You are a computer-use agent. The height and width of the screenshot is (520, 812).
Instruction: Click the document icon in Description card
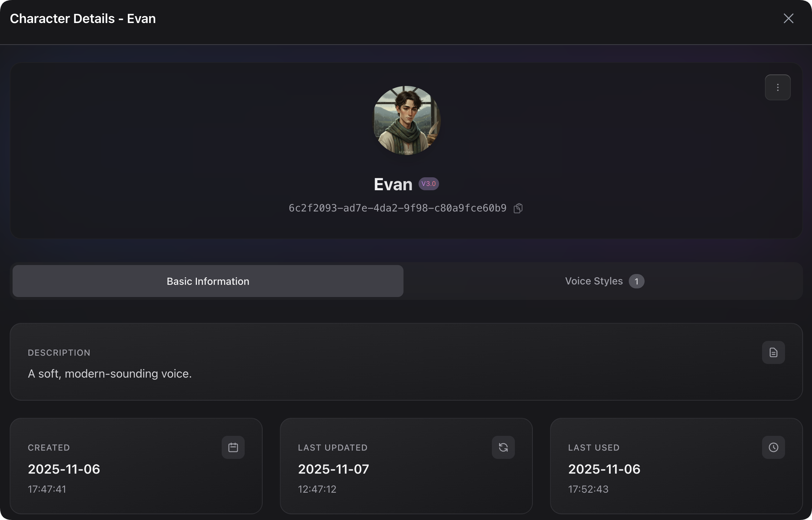[x=773, y=352]
